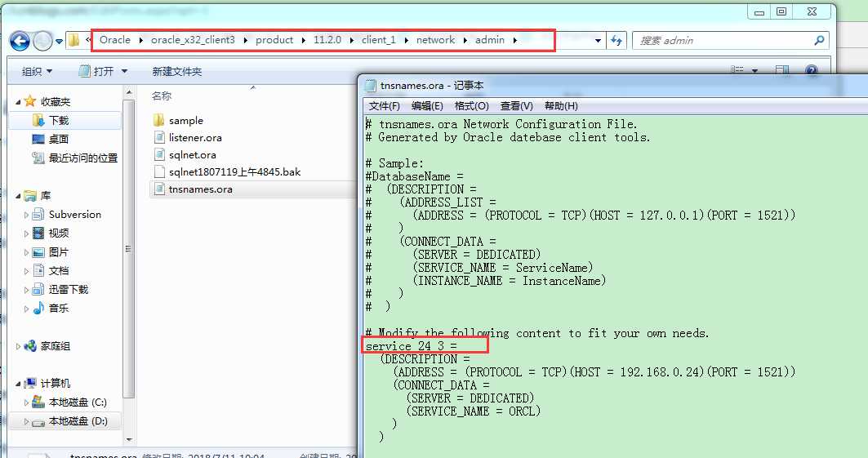
Task: Sort files by 名称 column header
Action: coord(162,96)
